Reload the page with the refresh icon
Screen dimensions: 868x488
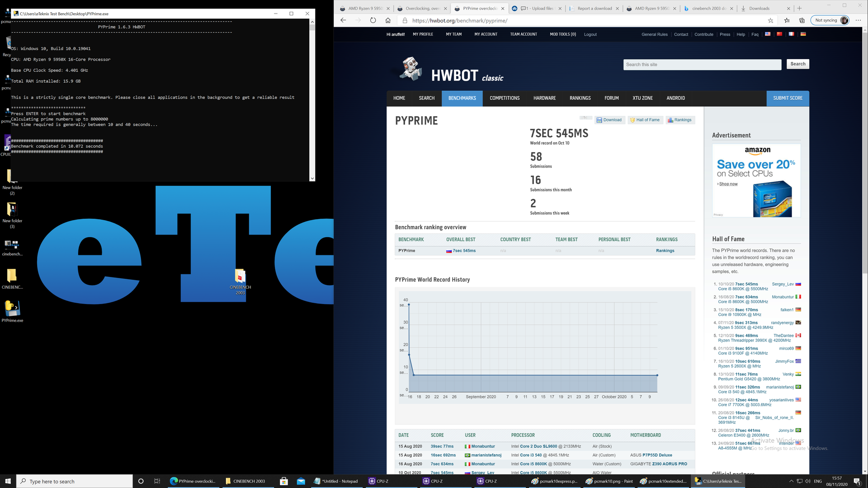(x=373, y=20)
